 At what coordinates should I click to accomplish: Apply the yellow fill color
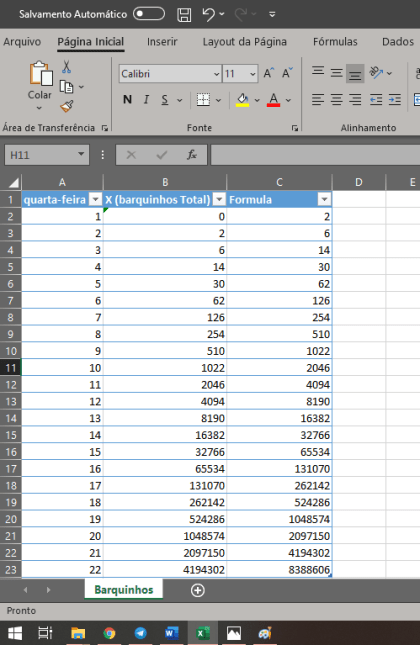click(x=242, y=100)
